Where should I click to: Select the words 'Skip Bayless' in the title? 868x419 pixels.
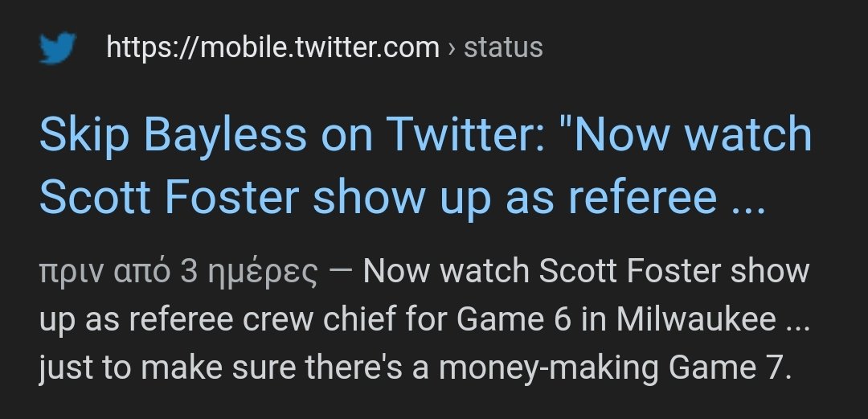(x=173, y=136)
